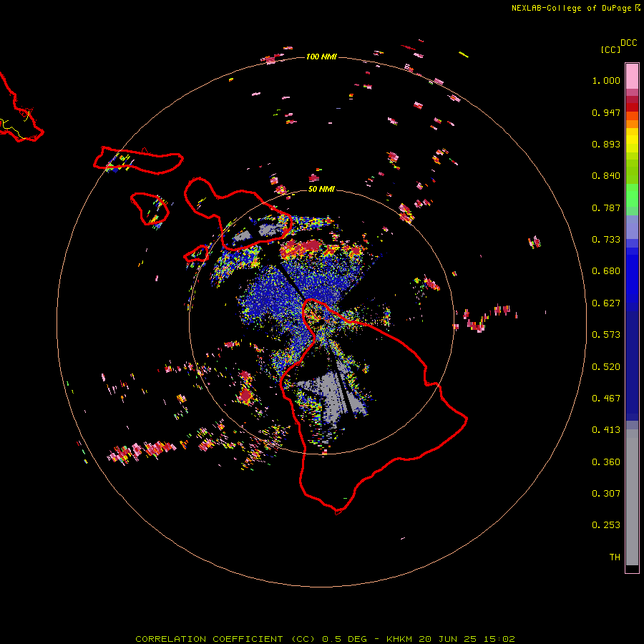Image resolution: width=644 pixels, height=644 pixels.
Task: Click the KHKM station identifier in the caption
Action: [399, 639]
